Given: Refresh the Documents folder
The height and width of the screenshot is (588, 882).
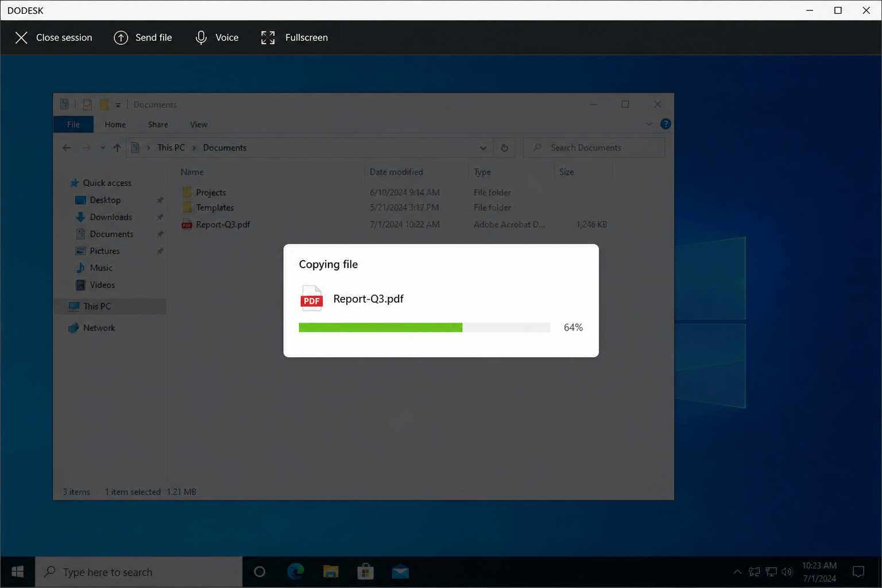Looking at the screenshot, I should click(x=504, y=148).
